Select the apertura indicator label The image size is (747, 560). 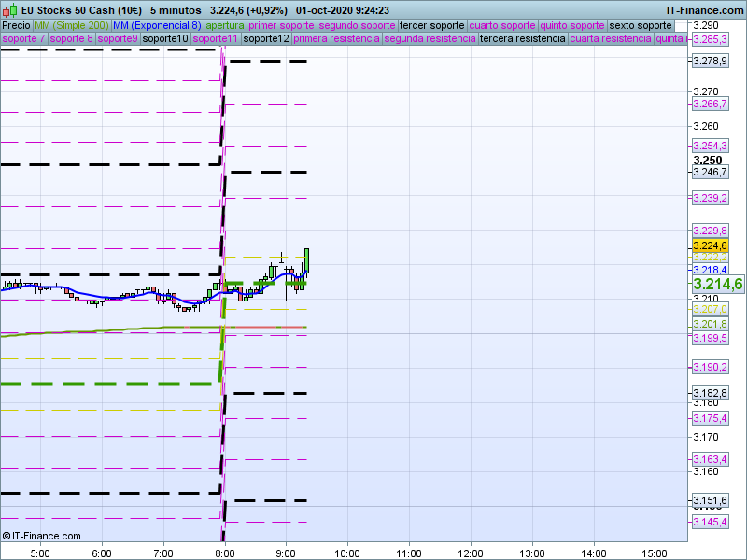click(x=225, y=25)
